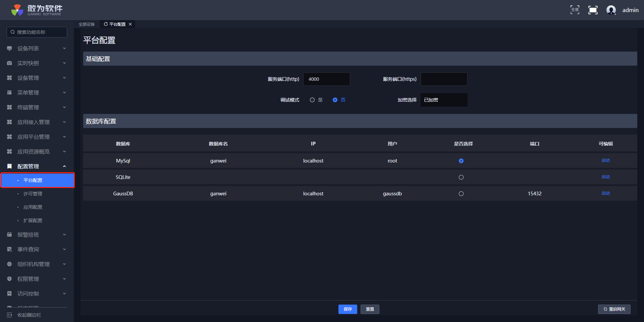
Task: Click the 报警排班 calendar icon in sidebar
Action: 9,235
